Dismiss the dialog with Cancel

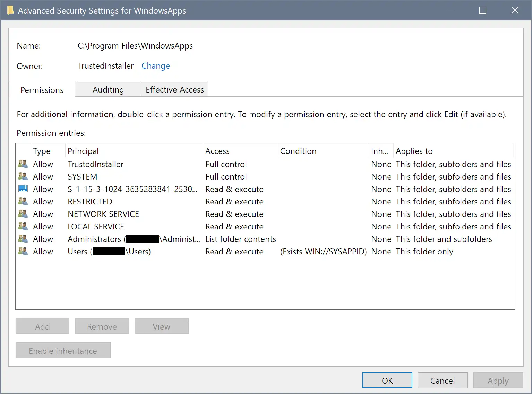(x=443, y=380)
